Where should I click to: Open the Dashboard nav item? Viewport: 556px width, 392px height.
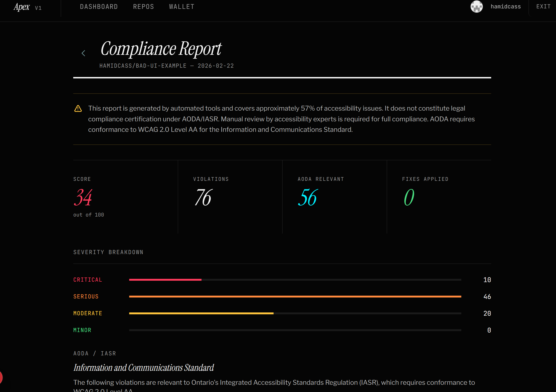[x=99, y=7]
